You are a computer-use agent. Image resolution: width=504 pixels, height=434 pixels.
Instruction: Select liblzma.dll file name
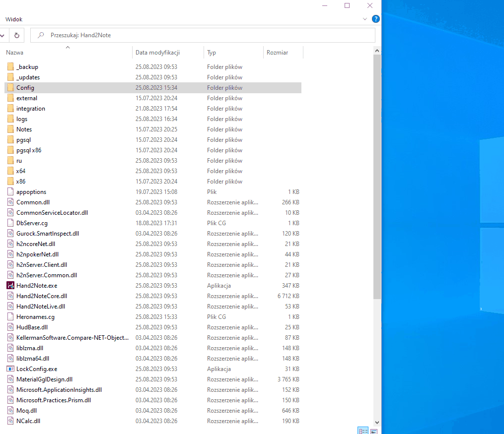(x=30, y=348)
